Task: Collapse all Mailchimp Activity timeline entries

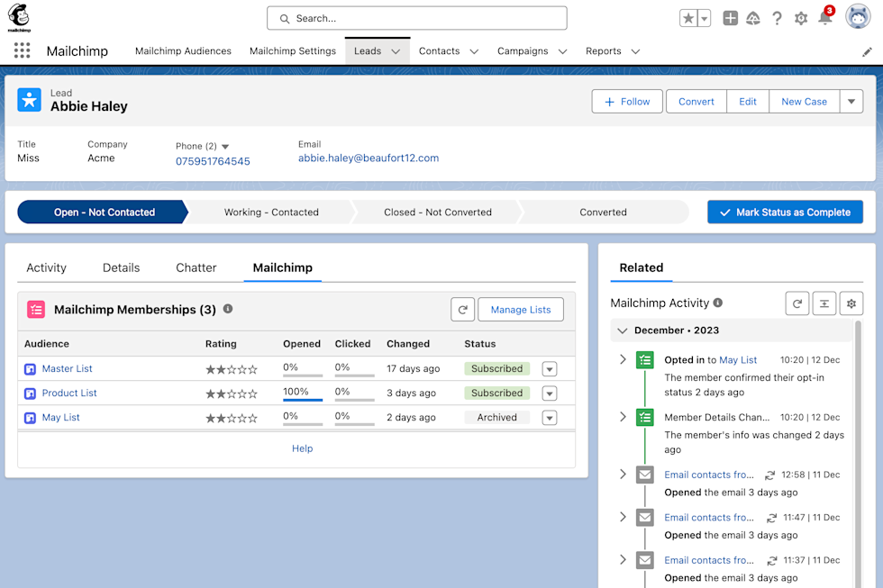Action: pos(824,303)
